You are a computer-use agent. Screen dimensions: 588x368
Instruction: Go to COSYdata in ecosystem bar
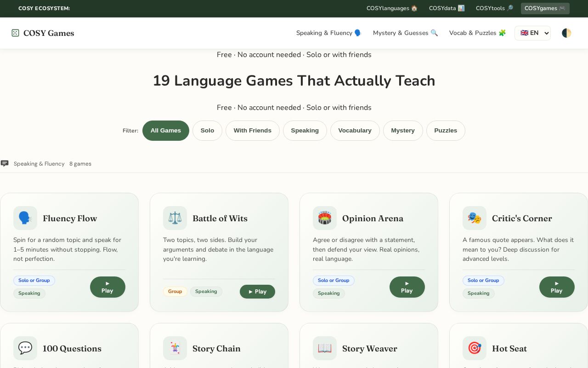pos(447,8)
